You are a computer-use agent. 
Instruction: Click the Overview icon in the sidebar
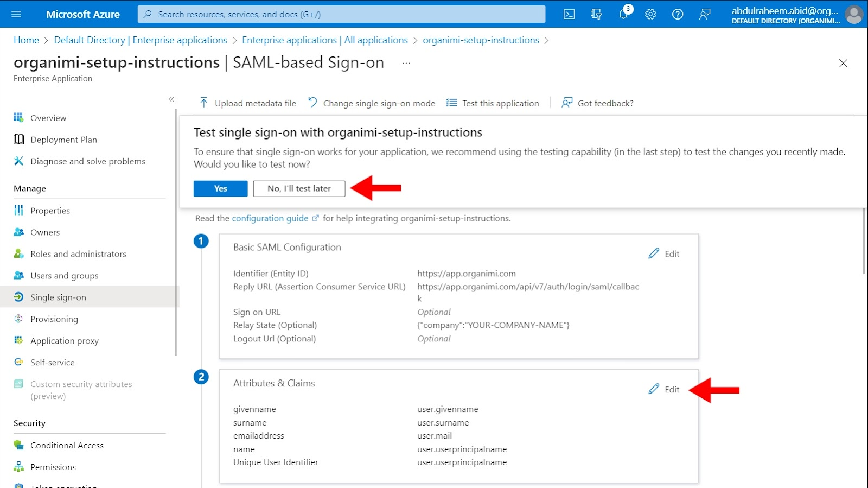18,117
